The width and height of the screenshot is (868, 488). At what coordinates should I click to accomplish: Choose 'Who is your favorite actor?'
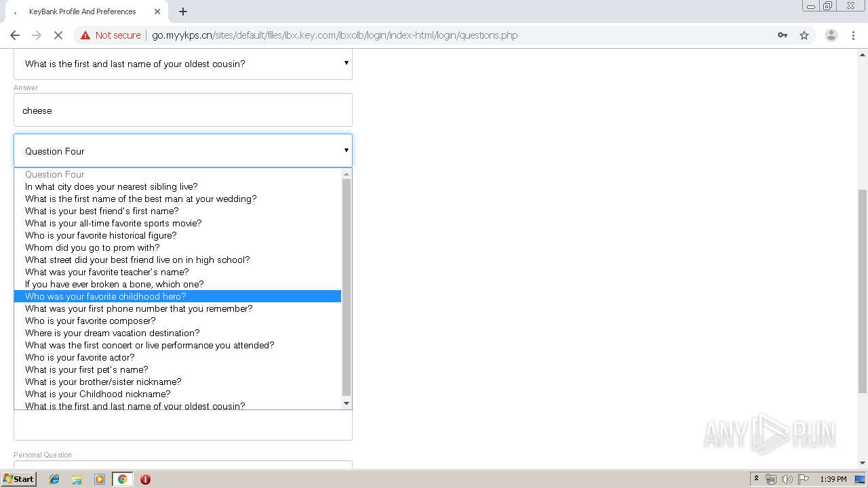coord(178,357)
